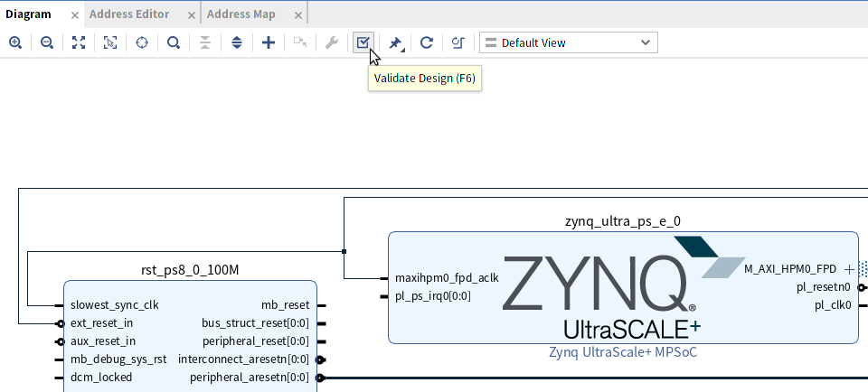Select the rst_ps8_0_100M block
Viewport: 868px width, 392px height.
point(191,336)
